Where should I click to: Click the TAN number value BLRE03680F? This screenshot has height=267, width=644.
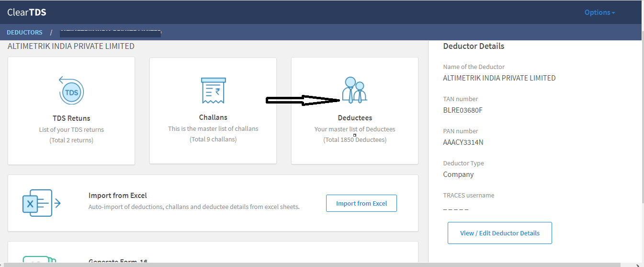[x=463, y=110]
